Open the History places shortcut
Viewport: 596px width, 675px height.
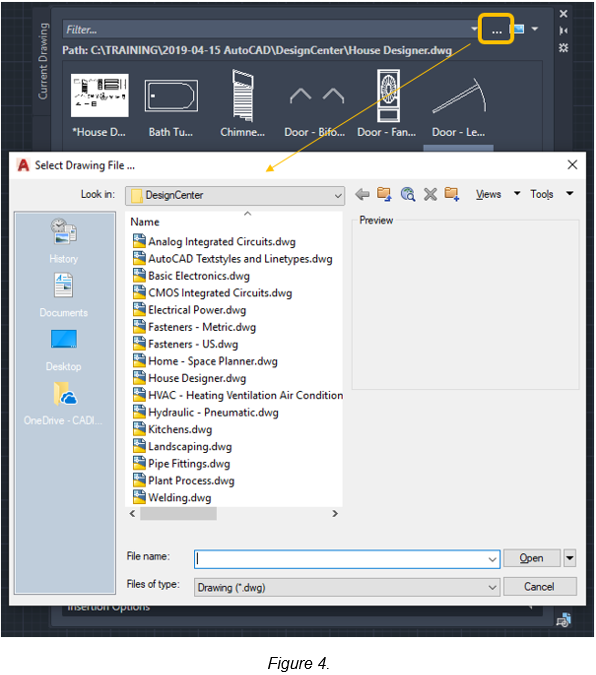click(64, 241)
